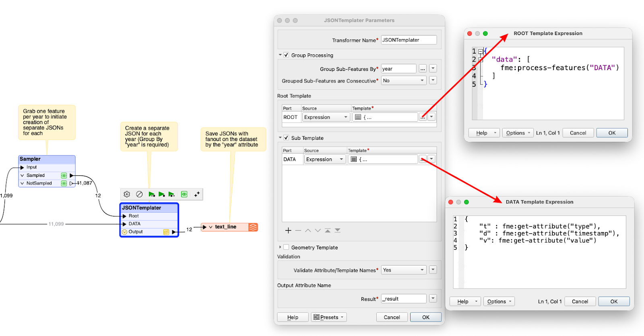Open ellipsis picker for Group Sub-Features By
The height and width of the screenshot is (336, 644).
click(x=423, y=69)
